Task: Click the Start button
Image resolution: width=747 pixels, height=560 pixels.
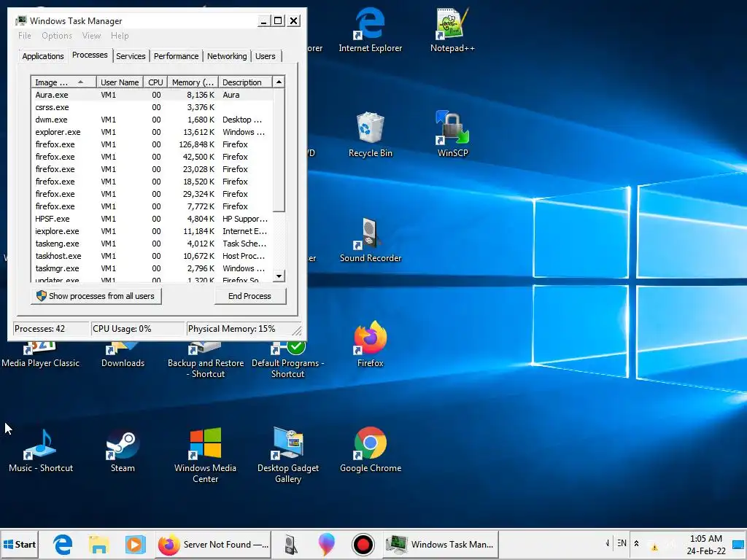Action: click(x=20, y=544)
